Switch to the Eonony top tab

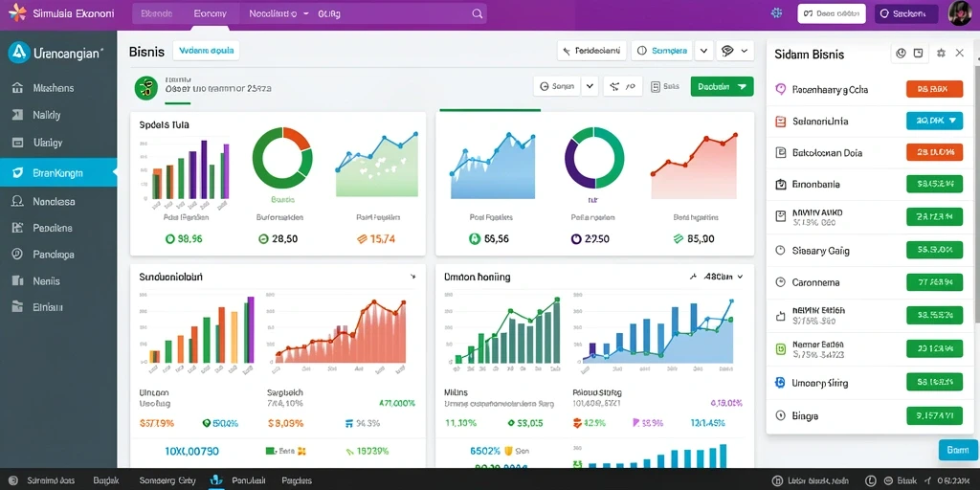211,13
